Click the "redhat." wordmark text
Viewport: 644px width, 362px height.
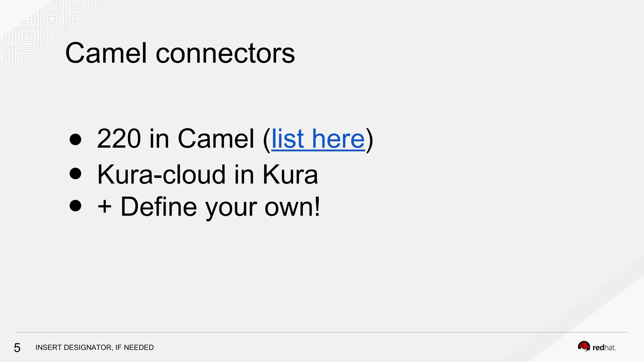604,348
